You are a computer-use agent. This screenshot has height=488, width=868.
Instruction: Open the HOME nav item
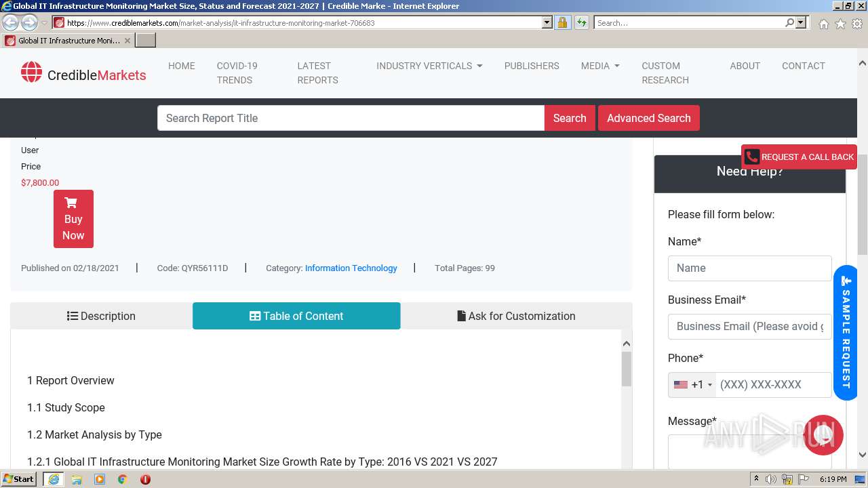tap(182, 66)
